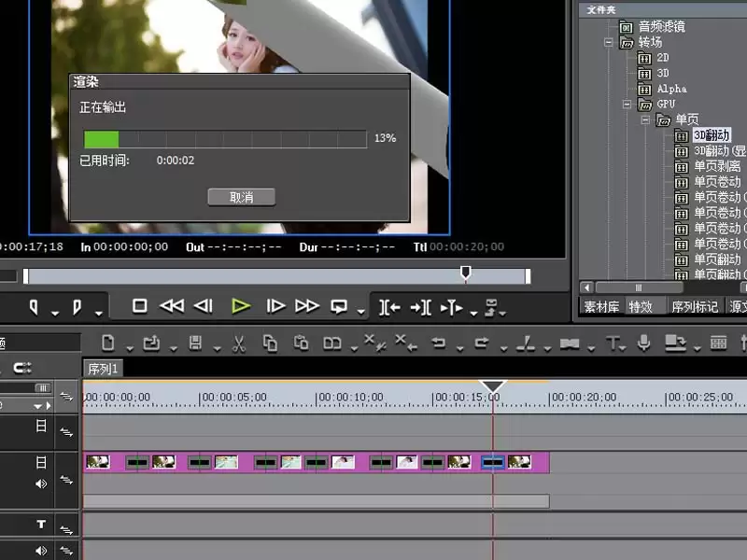Image resolution: width=747 pixels, height=560 pixels.
Task: Click the rewind double-arrow button
Action: [x=172, y=306]
